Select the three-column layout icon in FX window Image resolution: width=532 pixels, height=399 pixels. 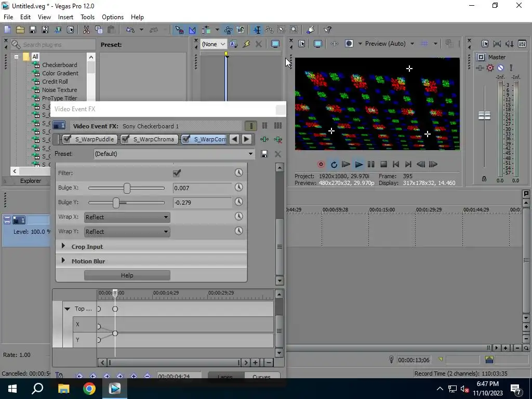coord(278,126)
